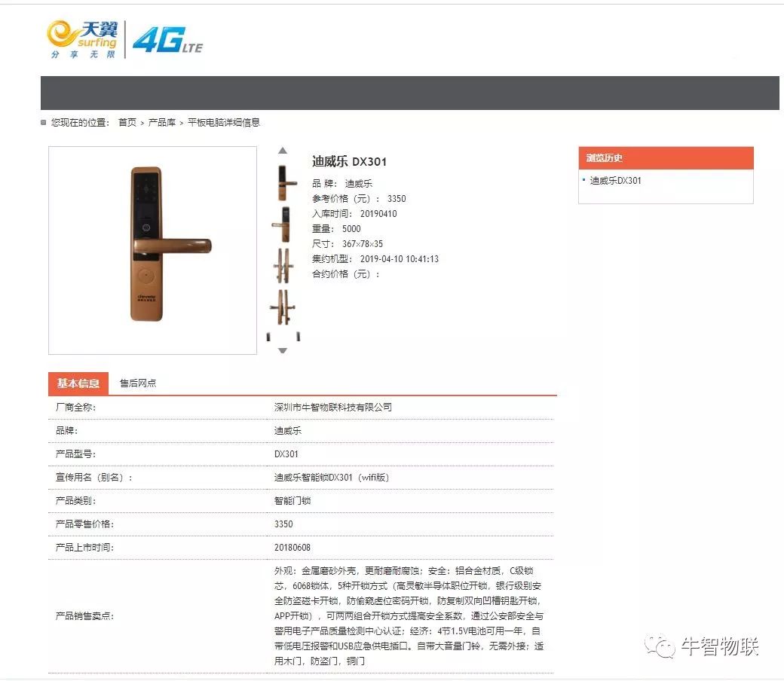
Task: Open 迪威乐DX301 in browsing history
Action: click(x=615, y=180)
